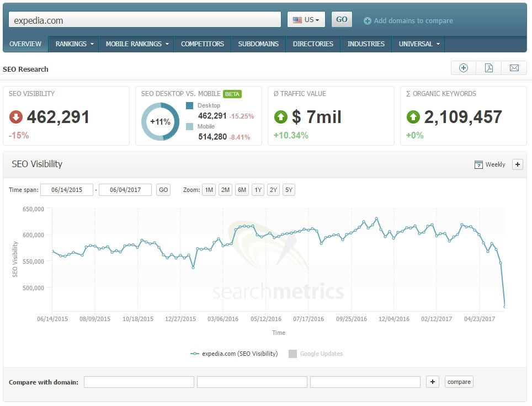Click the third compare domain field
The height and width of the screenshot is (406, 532).
pyautogui.click(x=365, y=382)
